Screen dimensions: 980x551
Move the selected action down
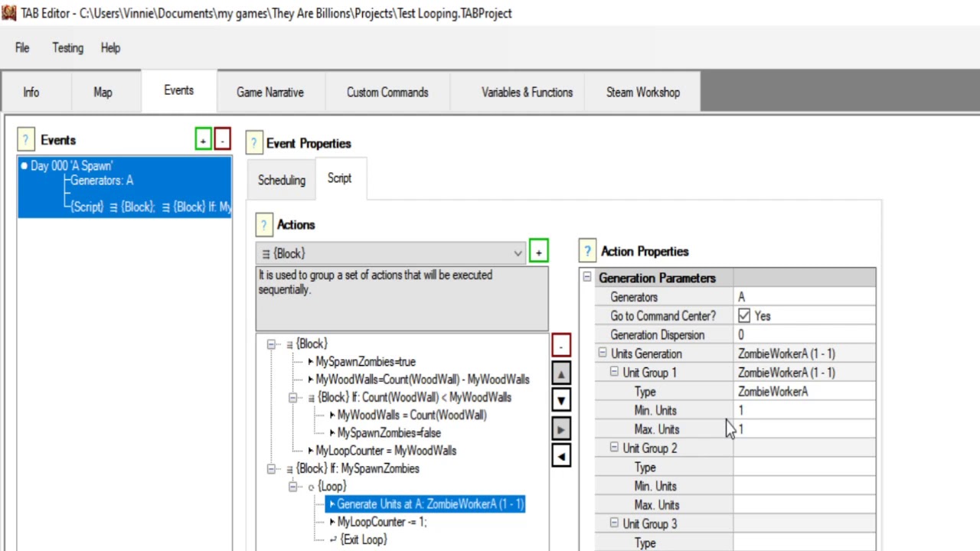[561, 401]
